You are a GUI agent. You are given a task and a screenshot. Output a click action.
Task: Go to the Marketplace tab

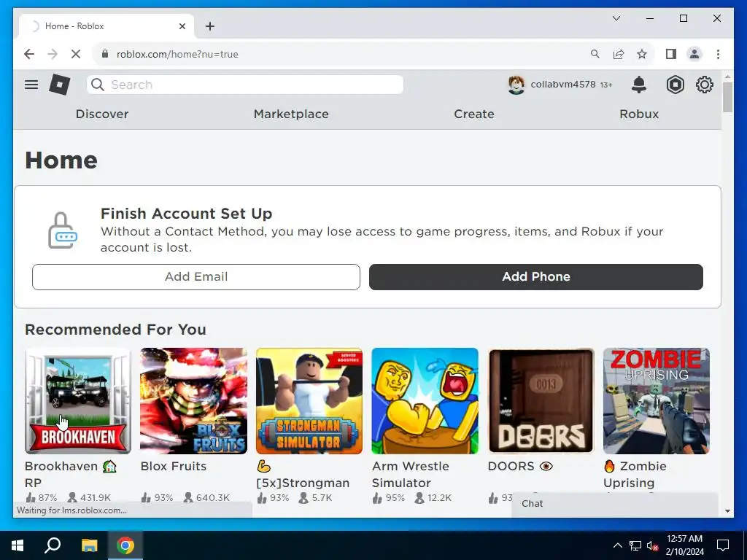click(291, 114)
